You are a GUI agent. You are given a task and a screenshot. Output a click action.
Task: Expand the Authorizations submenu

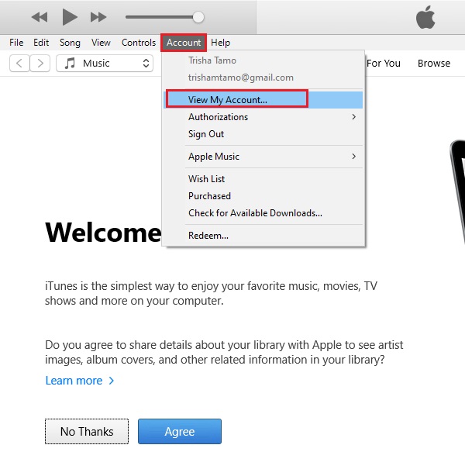263,117
